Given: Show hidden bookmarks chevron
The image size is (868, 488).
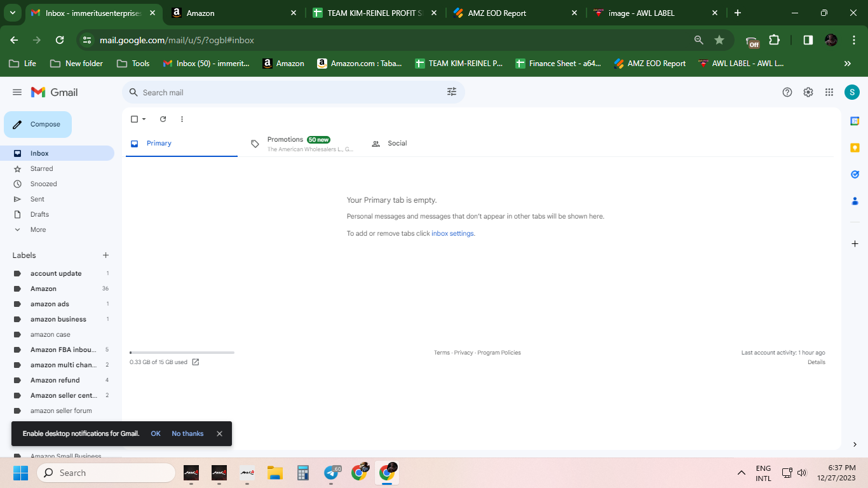Looking at the screenshot, I should pyautogui.click(x=847, y=64).
